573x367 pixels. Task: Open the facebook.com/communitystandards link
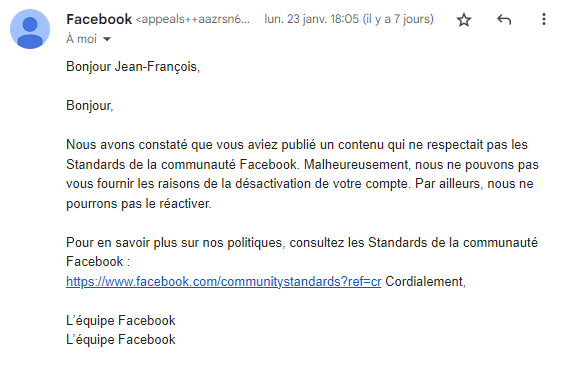224,281
